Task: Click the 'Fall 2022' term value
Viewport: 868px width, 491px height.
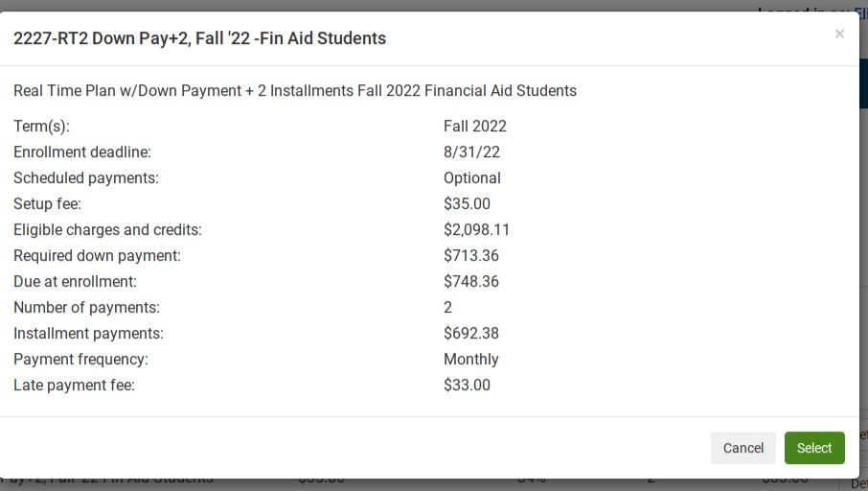Action: [474, 127]
